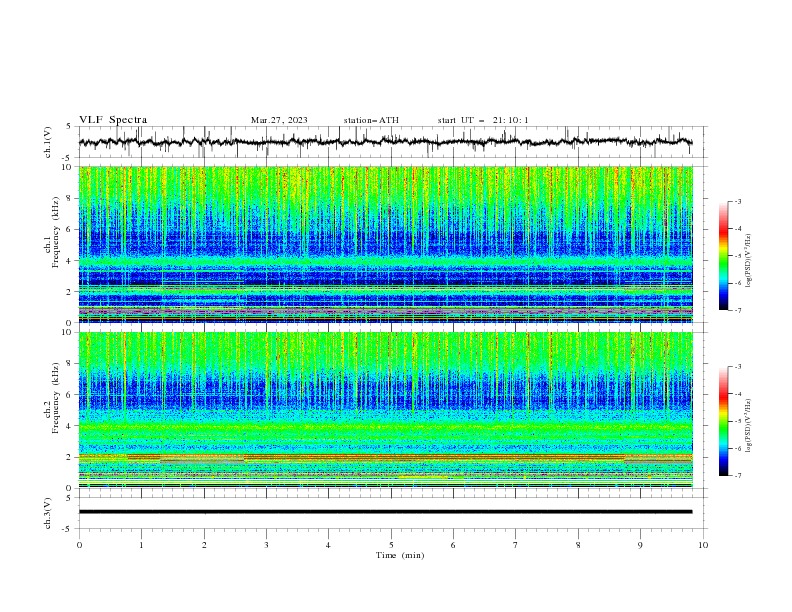Click the "2" kHz tick of ch.2 spectrogram
Screen dimensions: 792x612
point(70,457)
